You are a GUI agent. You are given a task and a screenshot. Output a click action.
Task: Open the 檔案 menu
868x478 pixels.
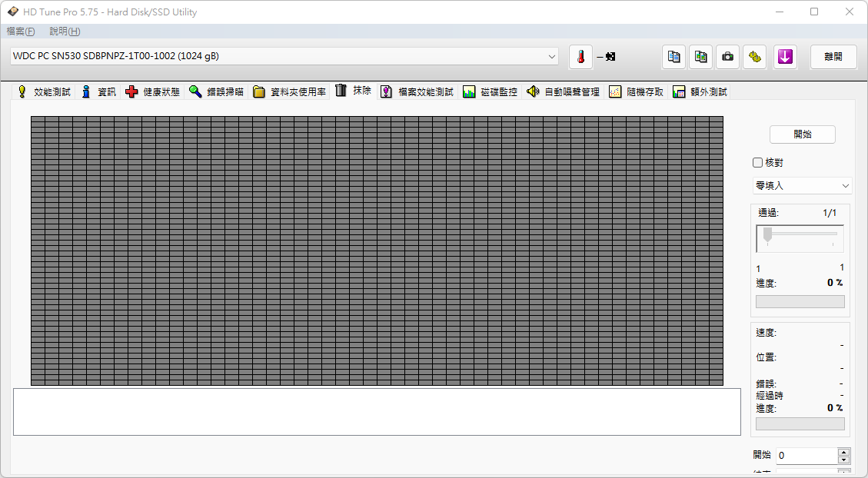click(21, 32)
